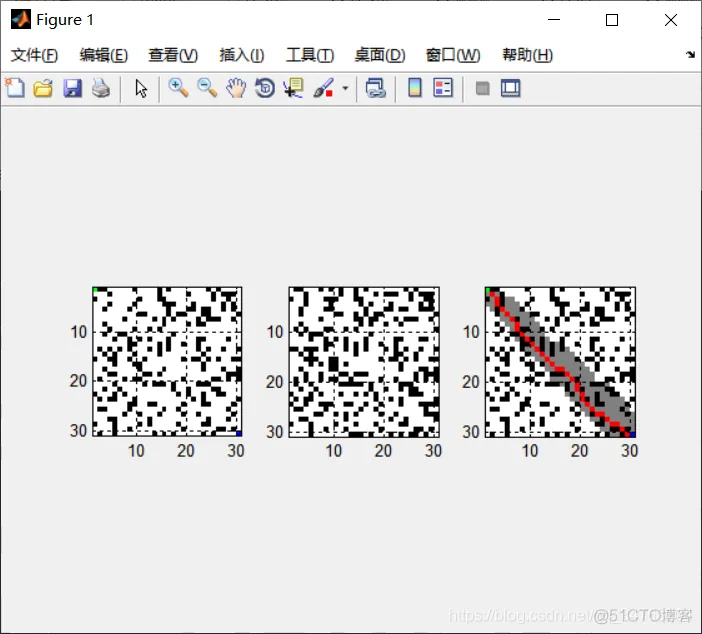Activate the Data Cursor tool
This screenshot has height=634, width=702.
(294, 88)
